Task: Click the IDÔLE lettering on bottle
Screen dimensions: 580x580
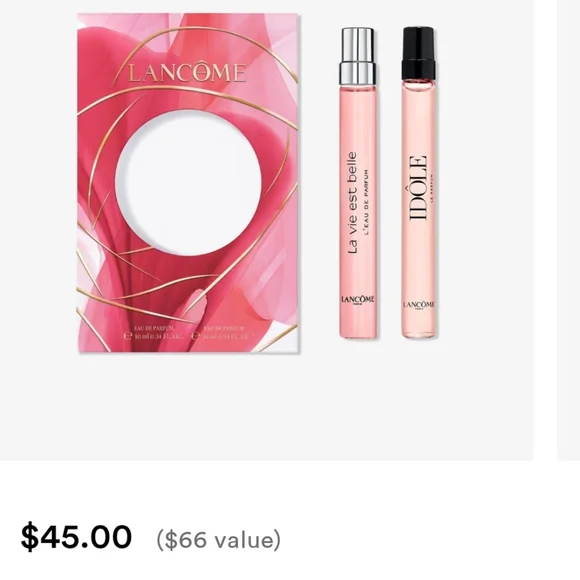Action: point(417,188)
